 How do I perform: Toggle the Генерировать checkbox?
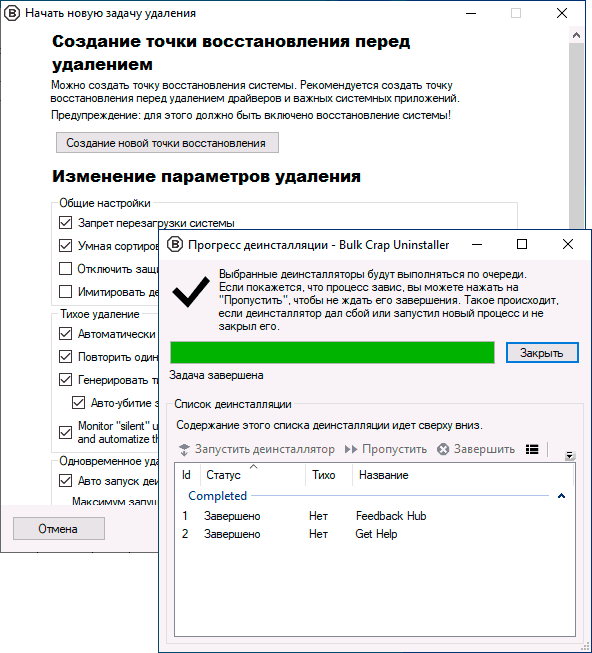pos(65,379)
